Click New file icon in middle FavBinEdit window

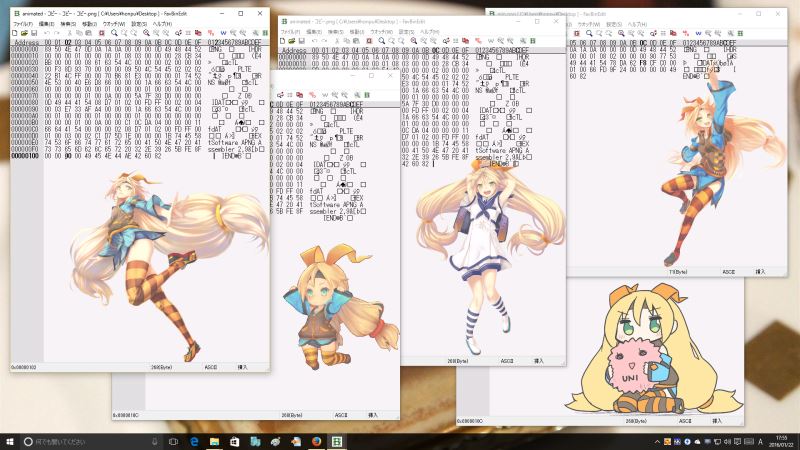coord(282,41)
